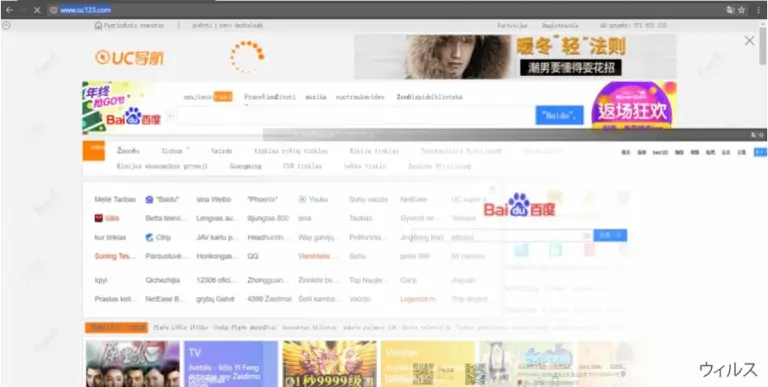Open the movie poster thumbnail with faces
Image resolution: width=768 pixels, height=387 pixels.
coord(133,364)
